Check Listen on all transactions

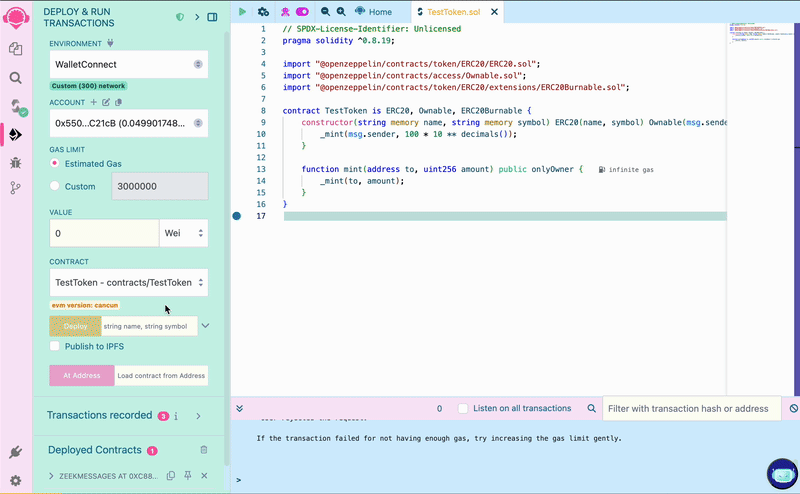463,408
